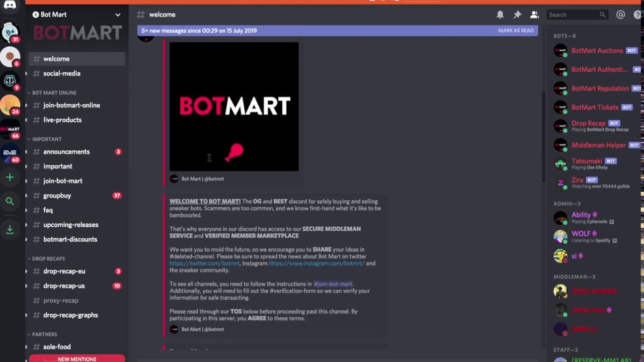Viewport: 644px width, 362px height.
Task: Click BotMart Auctions bot avatar
Action: (x=560, y=50)
